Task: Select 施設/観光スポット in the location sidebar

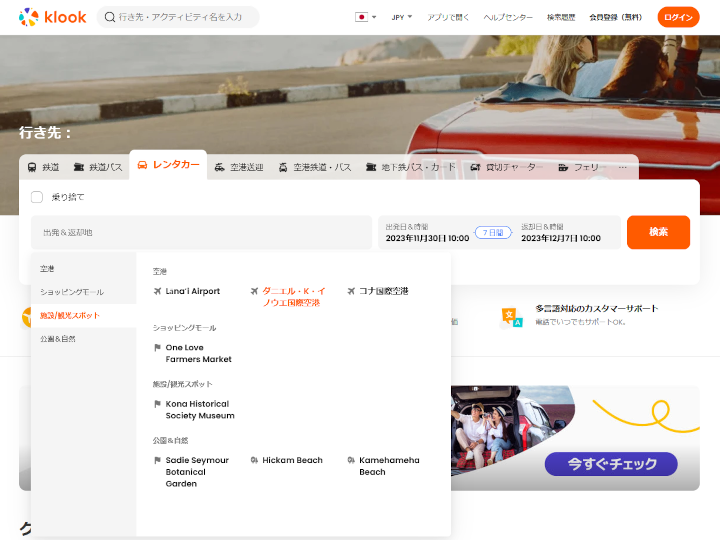Action: pyautogui.click(x=70, y=316)
